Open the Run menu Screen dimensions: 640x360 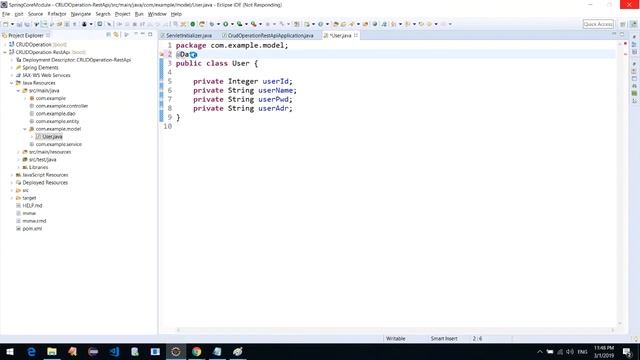coord(139,14)
